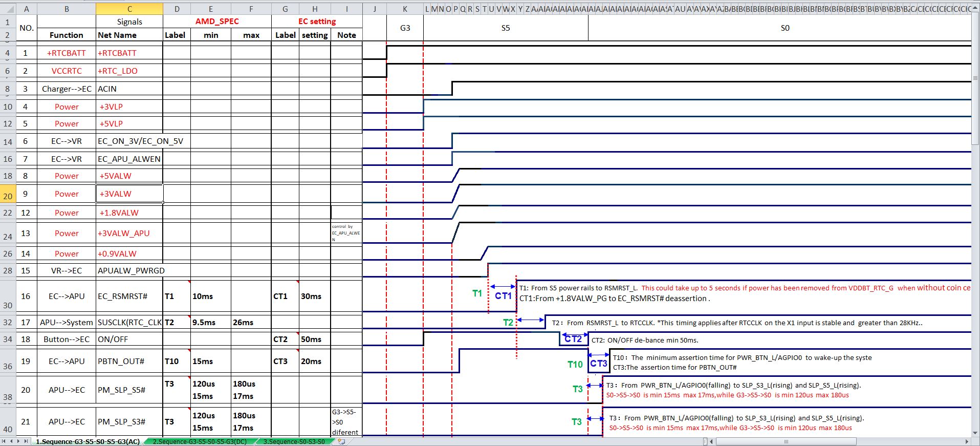Screen dimensions: 980x446
Task: Click the S5 state header in diagram
Action: coord(506,28)
